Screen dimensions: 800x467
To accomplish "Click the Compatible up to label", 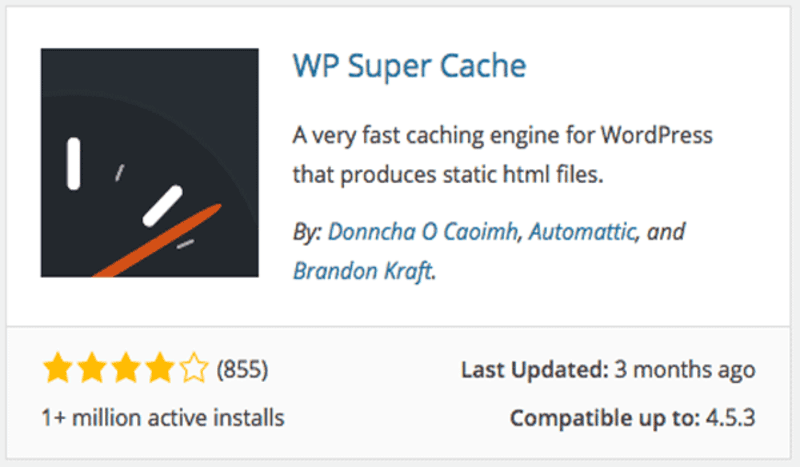I will coord(605,417).
